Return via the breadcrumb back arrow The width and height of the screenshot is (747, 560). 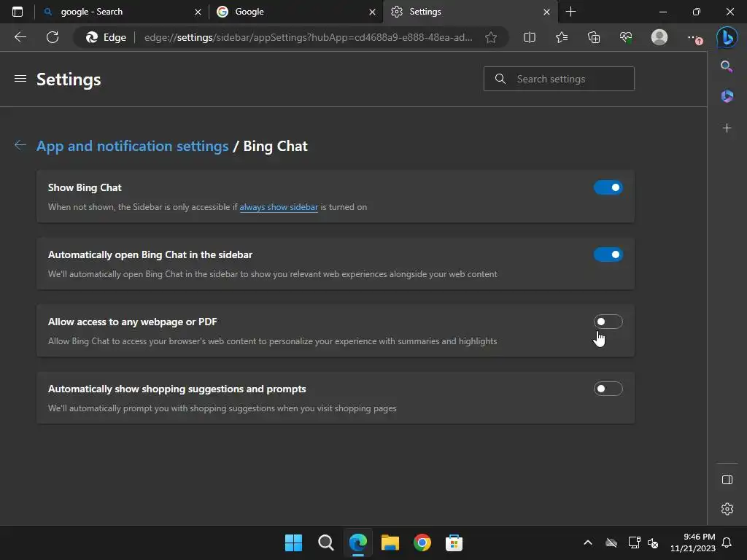[x=20, y=145]
